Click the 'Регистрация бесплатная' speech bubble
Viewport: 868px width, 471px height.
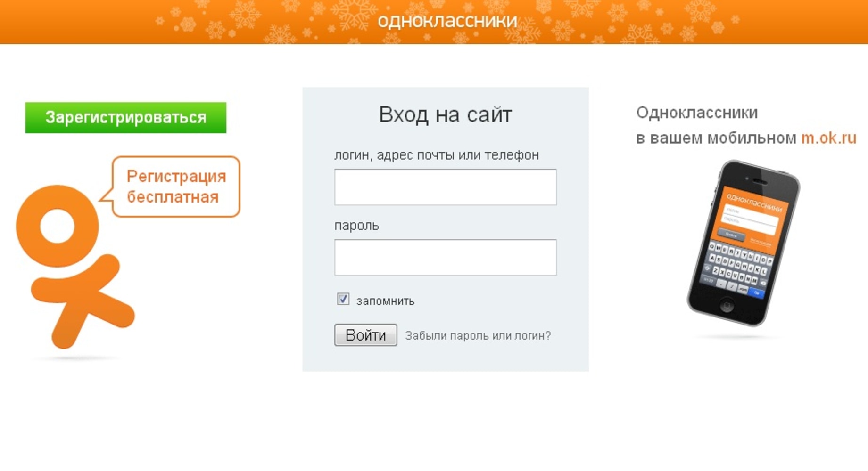click(x=176, y=187)
